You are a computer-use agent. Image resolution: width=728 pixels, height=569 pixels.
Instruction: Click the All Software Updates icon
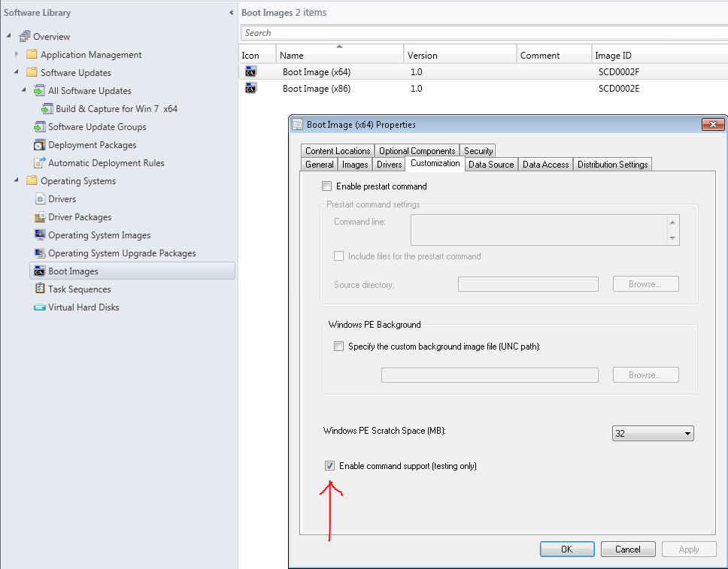(x=39, y=90)
